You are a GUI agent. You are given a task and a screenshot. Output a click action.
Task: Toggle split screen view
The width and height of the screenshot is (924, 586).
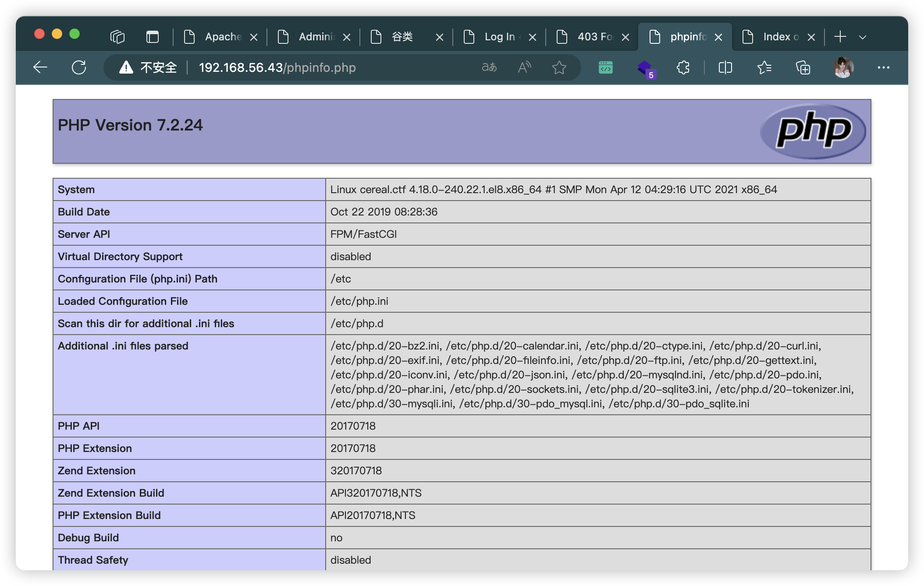tap(725, 67)
